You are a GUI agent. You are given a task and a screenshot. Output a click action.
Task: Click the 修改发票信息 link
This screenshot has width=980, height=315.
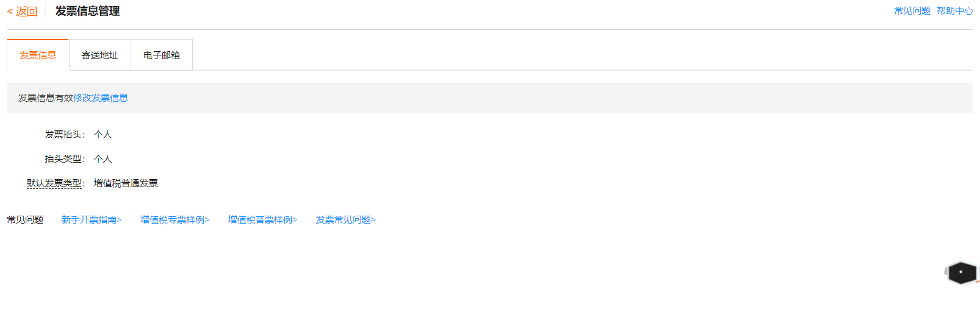click(x=101, y=97)
